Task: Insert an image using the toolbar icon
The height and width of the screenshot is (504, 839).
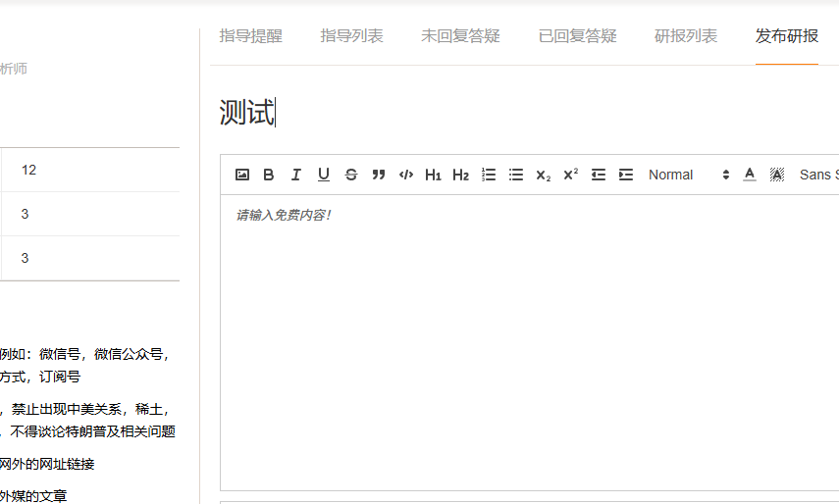Action: pos(242,175)
